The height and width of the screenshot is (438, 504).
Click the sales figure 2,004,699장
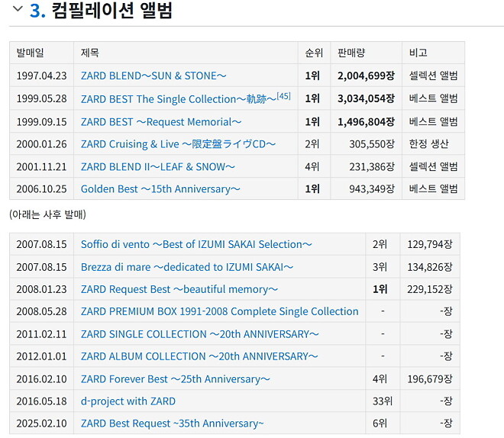(366, 76)
